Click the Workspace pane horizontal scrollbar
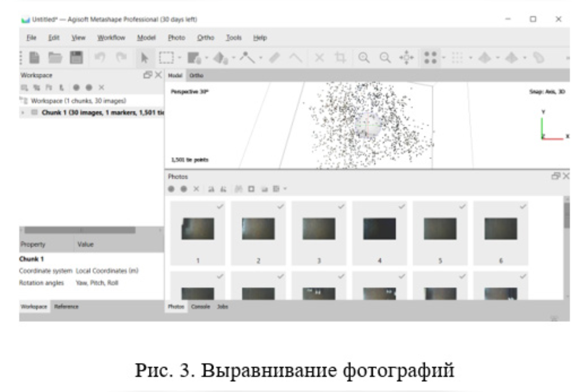The height and width of the screenshot is (392, 588). point(81,230)
